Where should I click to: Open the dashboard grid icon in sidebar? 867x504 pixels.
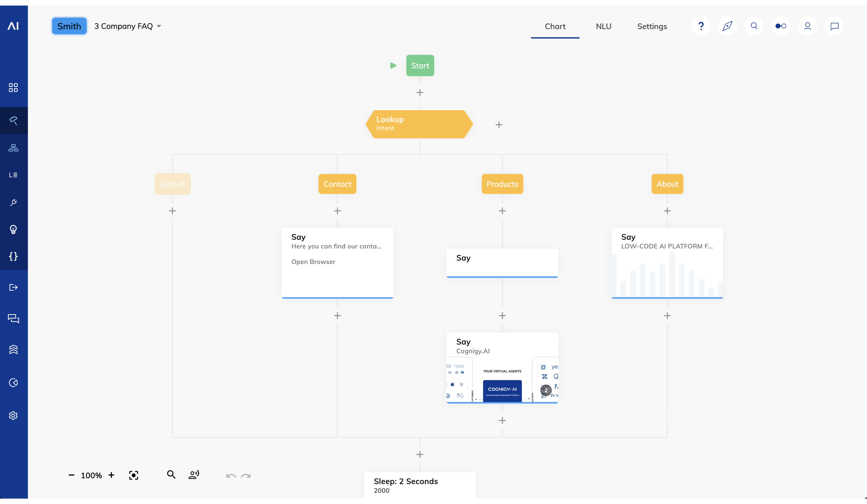pyautogui.click(x=13, y=87)
